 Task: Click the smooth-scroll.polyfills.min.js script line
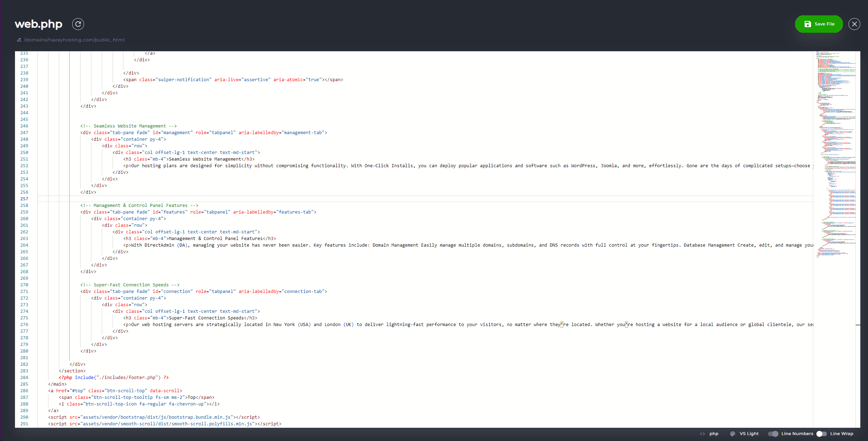coord(165,424)
